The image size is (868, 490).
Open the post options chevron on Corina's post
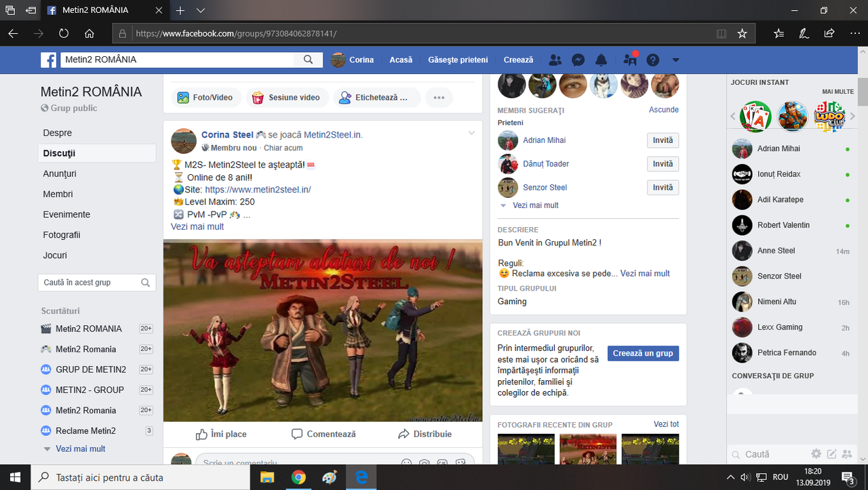472,133
